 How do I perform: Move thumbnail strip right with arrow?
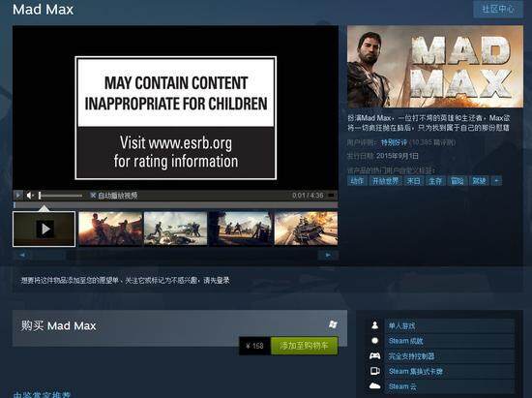coord(328,255)
